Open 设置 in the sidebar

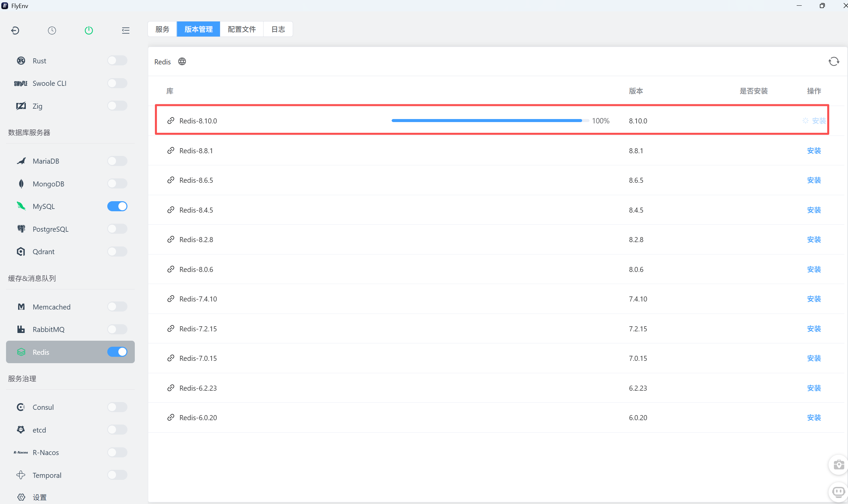(70, 498)
